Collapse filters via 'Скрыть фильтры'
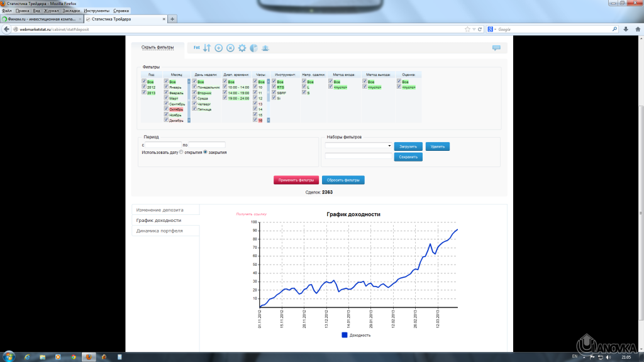This screenshot has height=362, width=644. point(157,47)
